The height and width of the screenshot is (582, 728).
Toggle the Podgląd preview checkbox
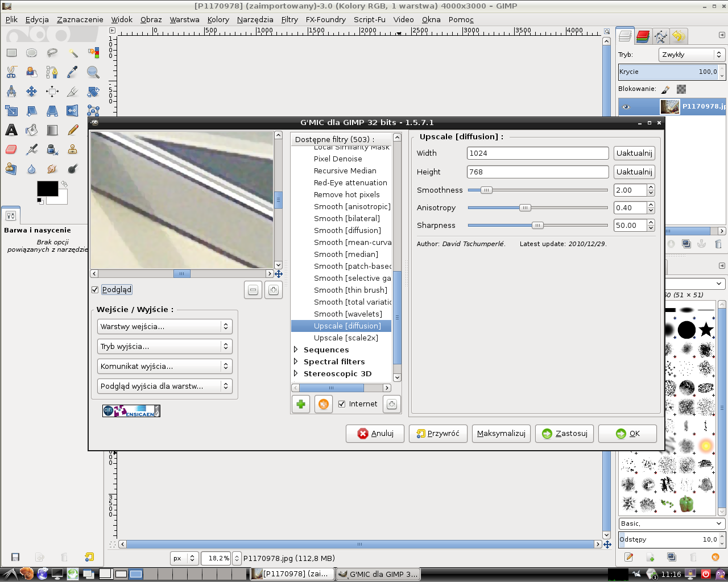[95, 290]
